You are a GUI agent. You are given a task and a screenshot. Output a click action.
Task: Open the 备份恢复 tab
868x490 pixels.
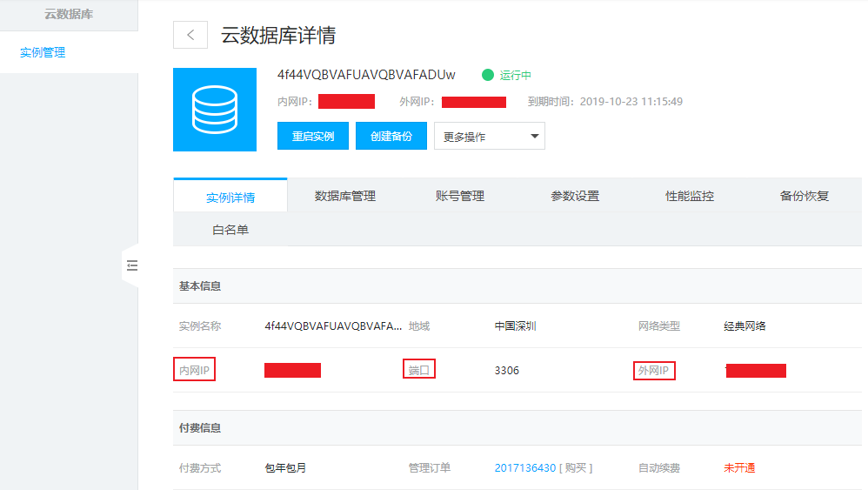coord(804,196)
